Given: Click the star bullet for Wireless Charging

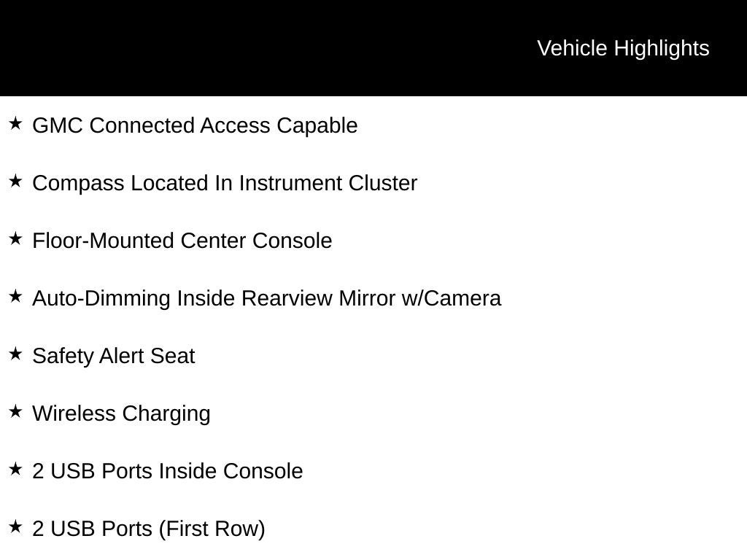Looking at the screenshot, I should click(15, 411).
